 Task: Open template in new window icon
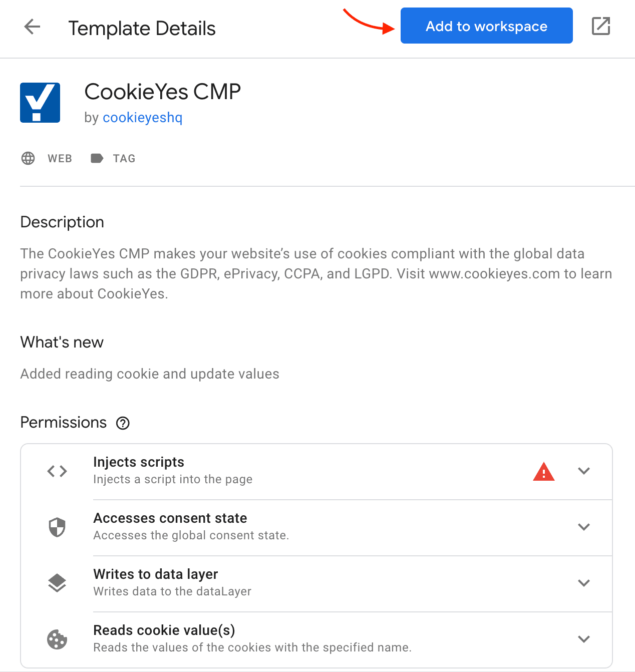click(601, 26)
